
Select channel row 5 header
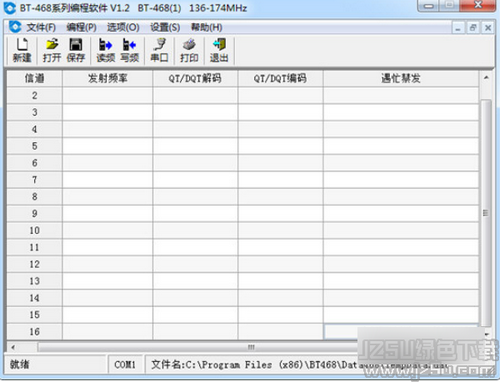click(34, 146)
